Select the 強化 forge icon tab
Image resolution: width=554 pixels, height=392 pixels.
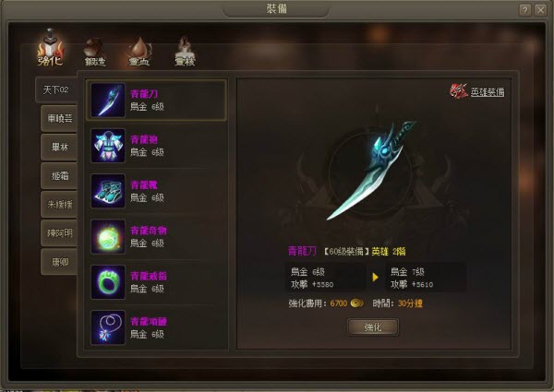tap(50, 48)
